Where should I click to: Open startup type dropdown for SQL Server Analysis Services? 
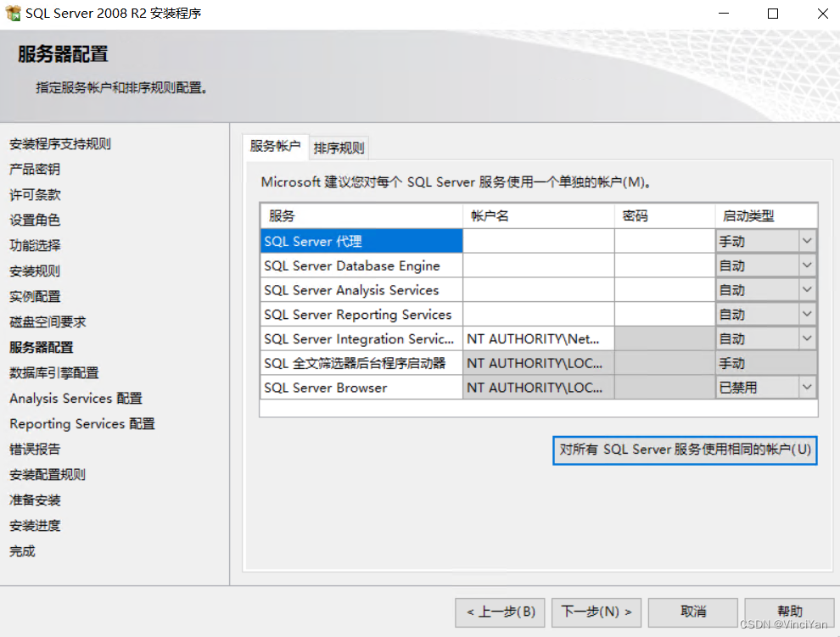click(x=807, y=289)
